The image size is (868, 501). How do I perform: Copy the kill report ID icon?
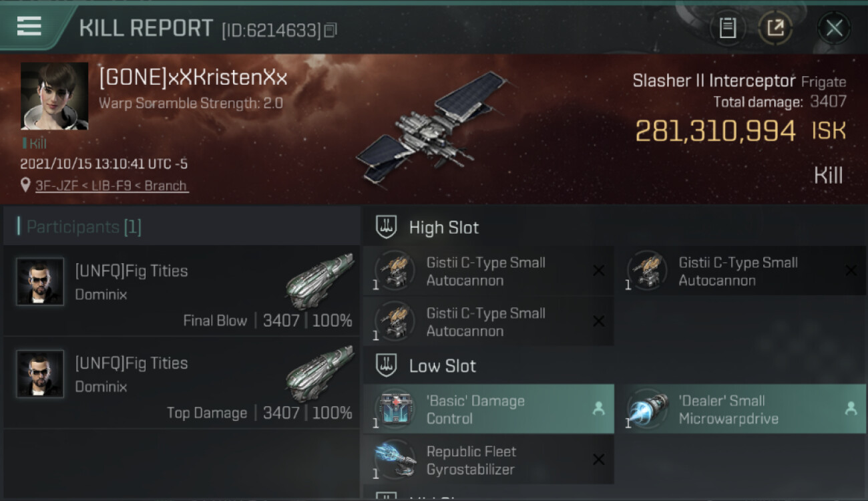(331, 30)
